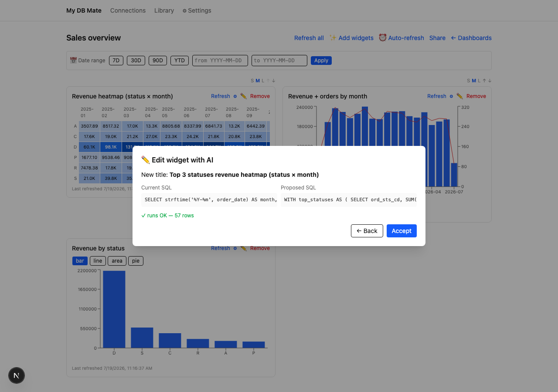Click the Current SQL code box
This screenshot has height=392, width=558.
coord(209,199)
